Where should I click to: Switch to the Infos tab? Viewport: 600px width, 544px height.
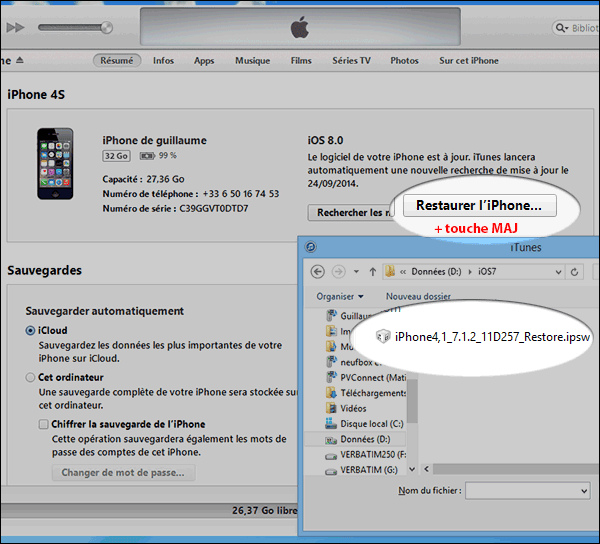point(163,60)
